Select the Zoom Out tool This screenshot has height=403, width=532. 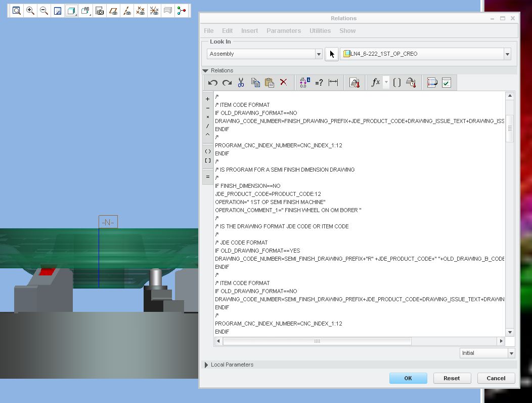[x=44, y=11]
